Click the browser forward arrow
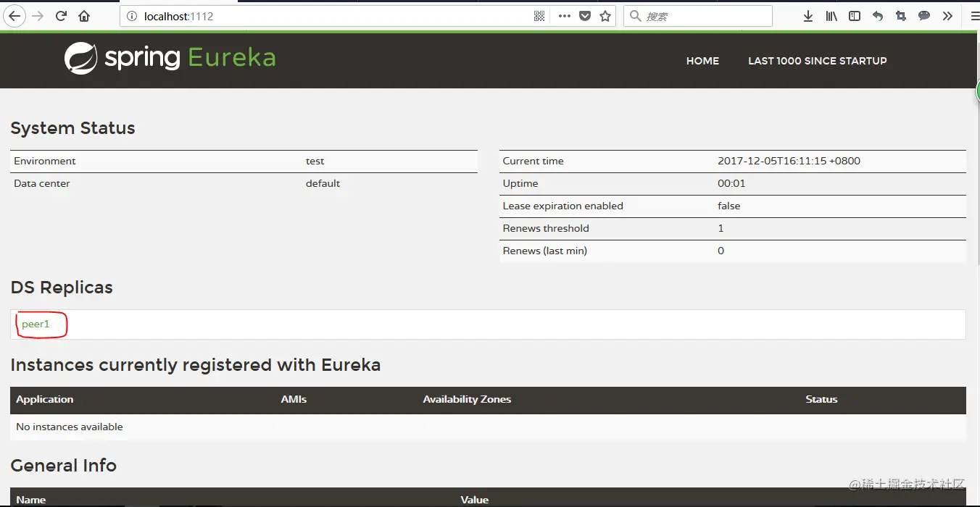 tap(38, 16)
